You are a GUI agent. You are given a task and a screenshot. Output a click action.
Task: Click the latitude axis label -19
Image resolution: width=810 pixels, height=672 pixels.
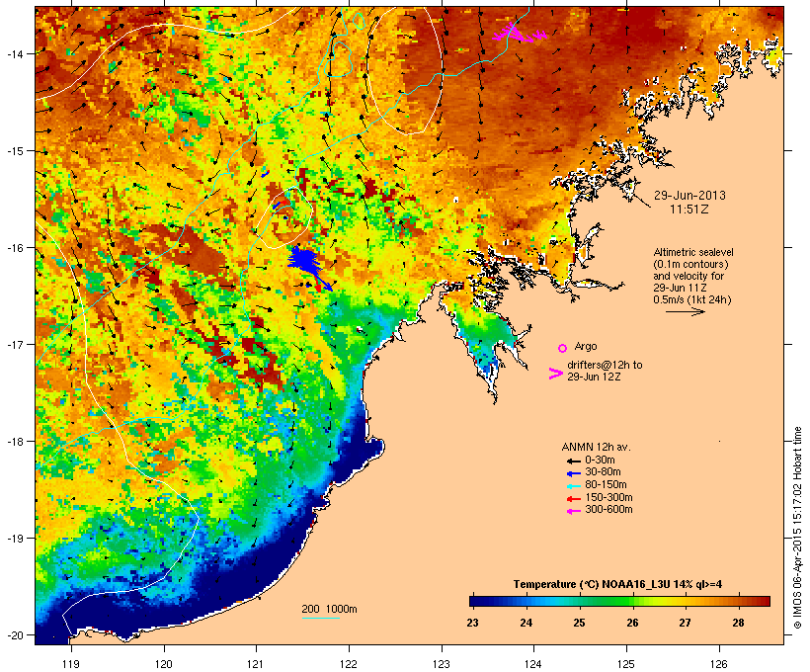[x=14, y=539]
